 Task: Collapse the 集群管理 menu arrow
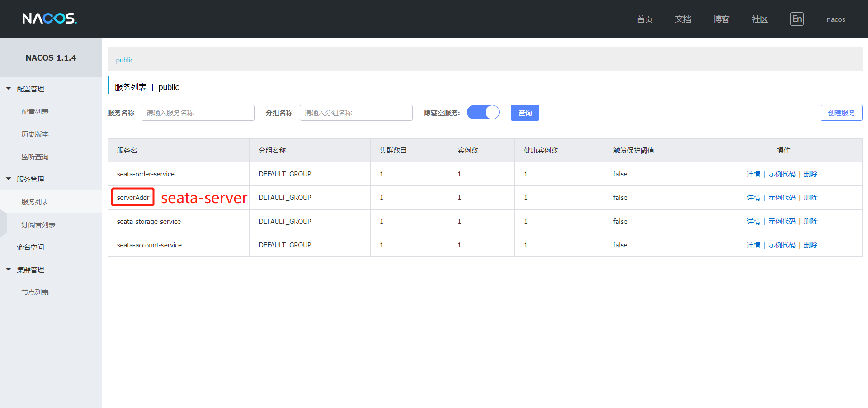9,270
